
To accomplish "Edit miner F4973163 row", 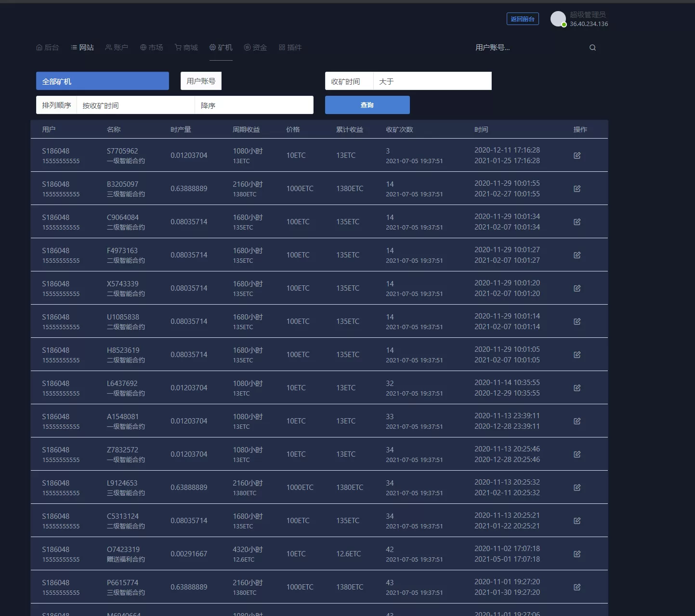I will click(x=577, y=255).
